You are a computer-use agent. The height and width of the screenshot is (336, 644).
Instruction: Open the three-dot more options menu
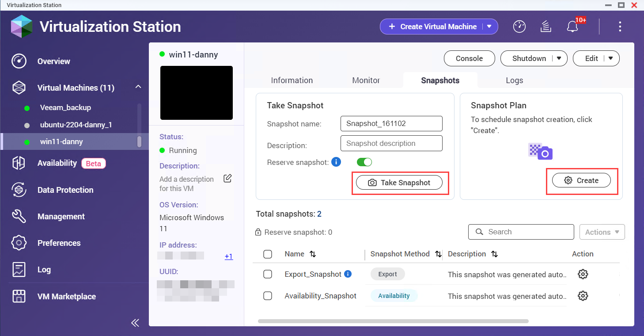(620, 27)
